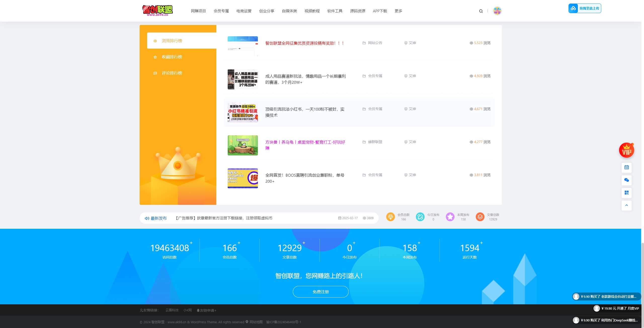Open the 友链申请+ link in footer
Viewport: 644px width, 328px height.
tap(208, 310)
